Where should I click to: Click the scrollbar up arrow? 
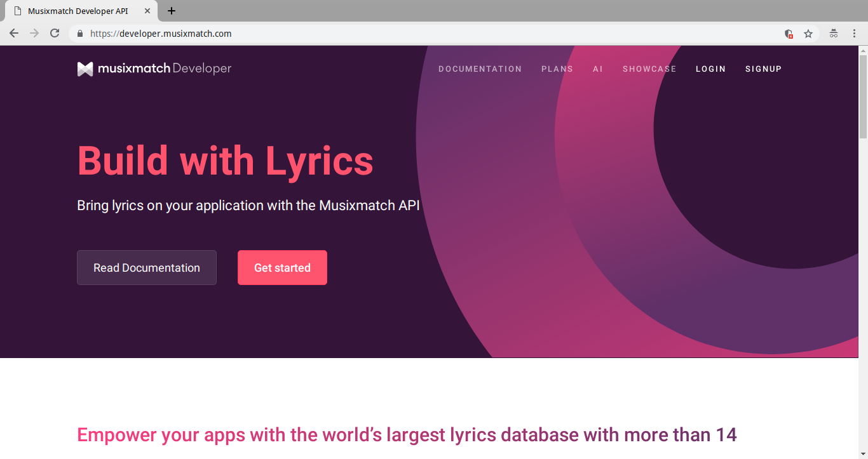pos(863,50)
